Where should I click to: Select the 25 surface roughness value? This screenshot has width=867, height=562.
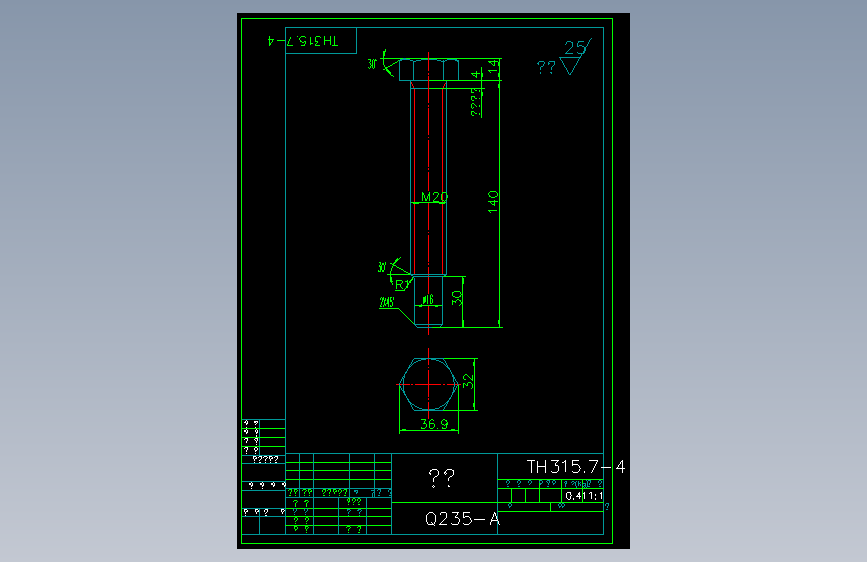point(574,48)
